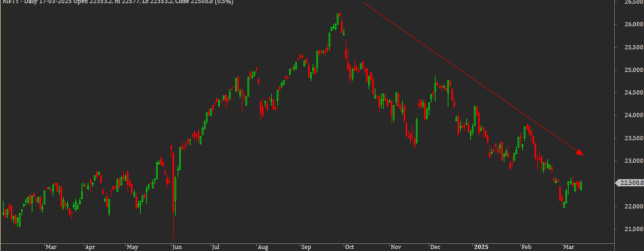The height and width of the screenshot is (251, 644).
Task: Click the May month label on time axis
Action: 132,247
